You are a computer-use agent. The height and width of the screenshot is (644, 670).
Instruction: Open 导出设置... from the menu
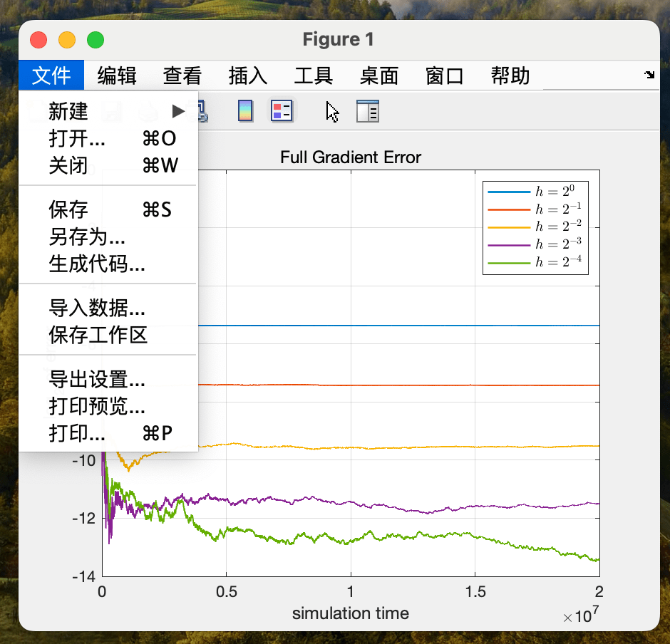(97, 379)
